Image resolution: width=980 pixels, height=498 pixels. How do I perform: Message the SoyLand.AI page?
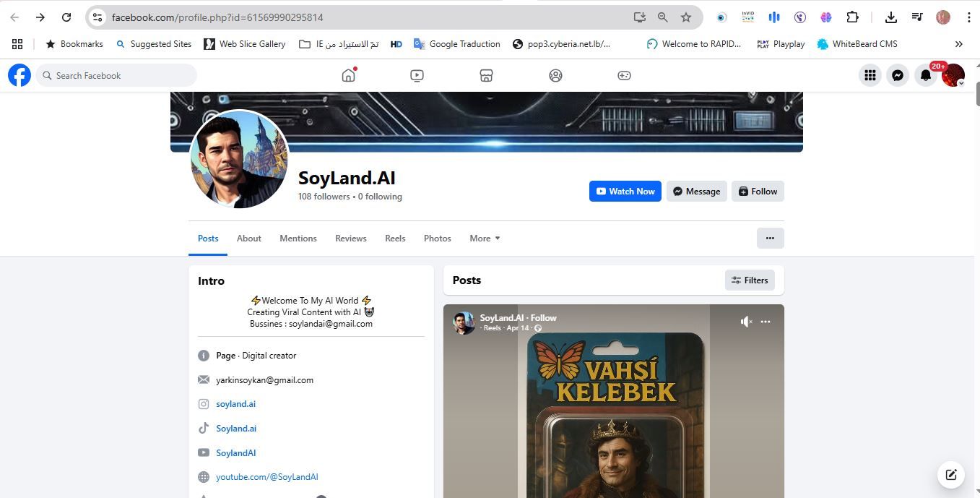click(x=697, y=192)
